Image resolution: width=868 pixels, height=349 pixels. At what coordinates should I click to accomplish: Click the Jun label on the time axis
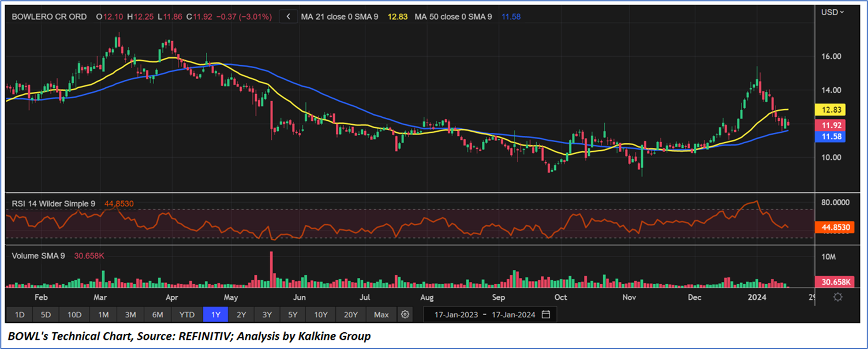coord(299,298)
